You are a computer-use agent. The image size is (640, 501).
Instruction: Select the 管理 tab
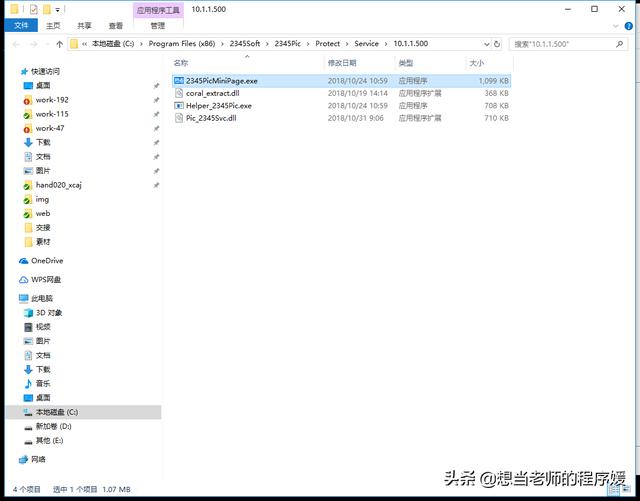pyautogui.click(x=158, y=26)
